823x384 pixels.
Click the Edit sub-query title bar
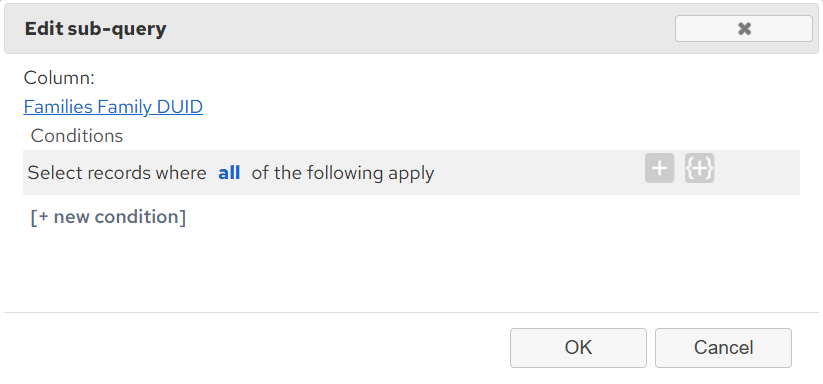(411, 28)
